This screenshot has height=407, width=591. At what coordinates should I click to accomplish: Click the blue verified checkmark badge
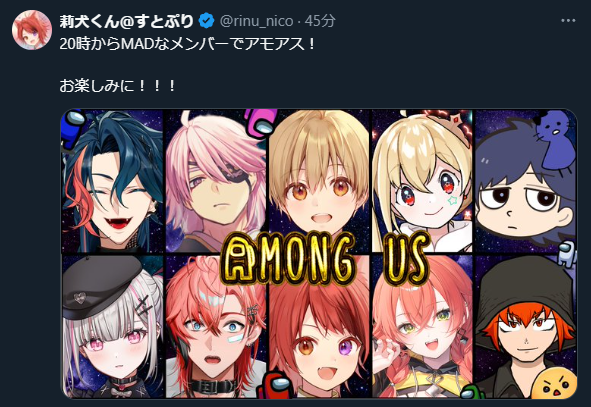click(x=207, y=21)
